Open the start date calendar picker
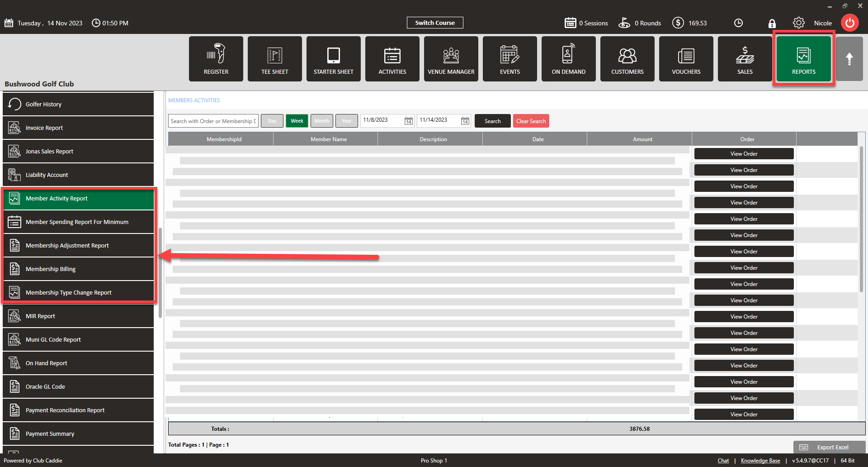This screenshot has height=467, width=868. tap(408, 121)
